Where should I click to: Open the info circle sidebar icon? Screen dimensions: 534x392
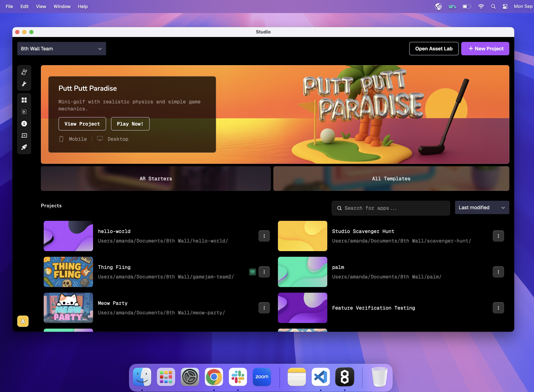click(x=24, y=124)
